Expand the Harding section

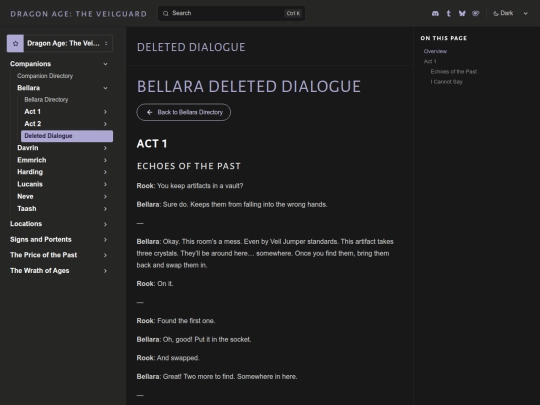pos(105,172)
